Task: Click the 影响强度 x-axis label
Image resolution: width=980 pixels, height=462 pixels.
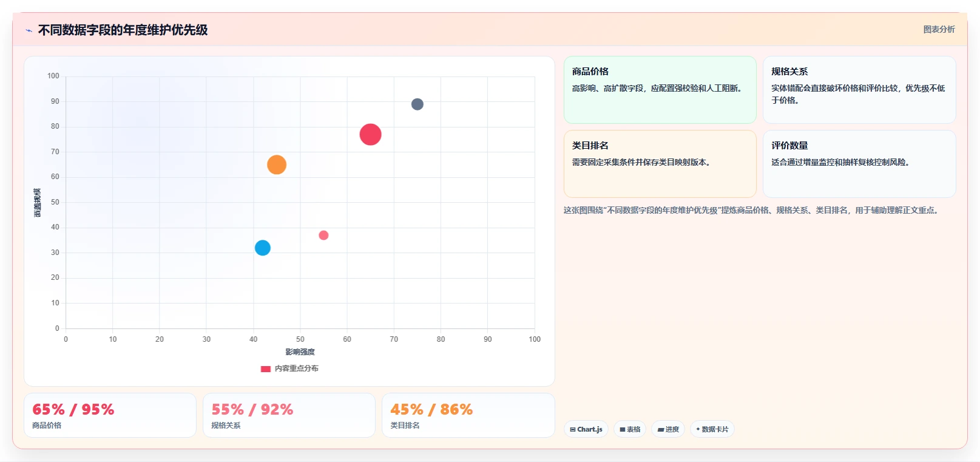Action: coord(300,352)
